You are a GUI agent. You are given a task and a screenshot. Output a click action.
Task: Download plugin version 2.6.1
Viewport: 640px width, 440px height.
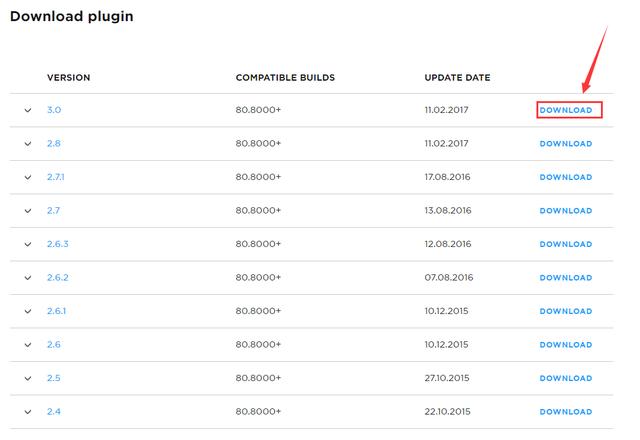coord(566,311)
